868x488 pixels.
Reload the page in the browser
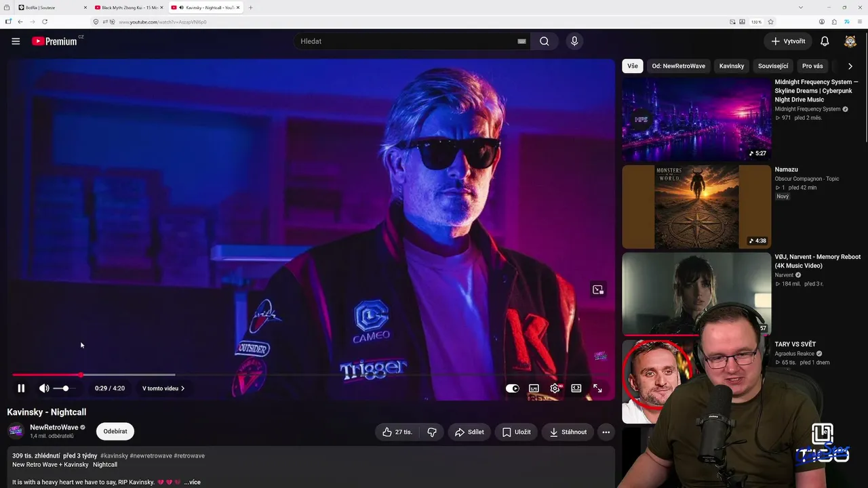pos(45,22)
